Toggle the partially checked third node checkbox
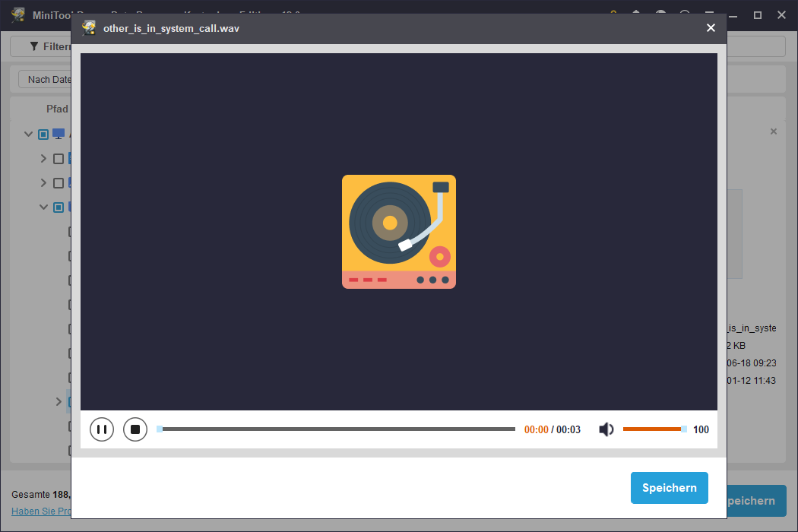Image resolution: width=798 pixels, height=532 pixels. pyautogui.click(x=59, y=207)
